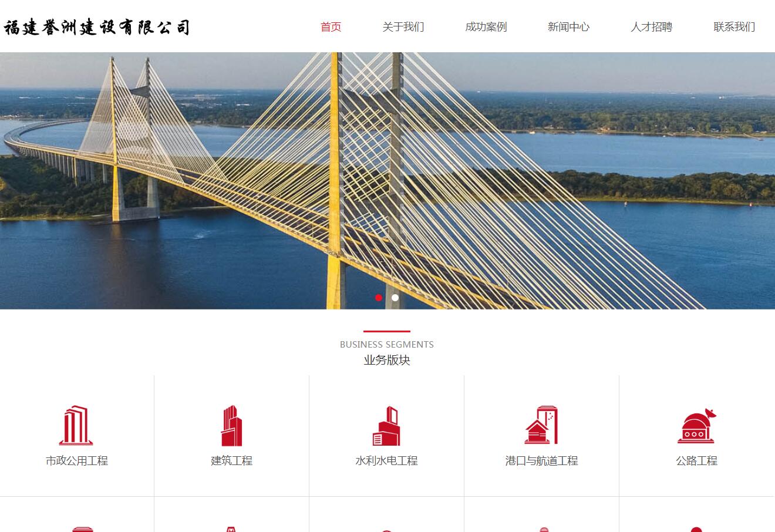Click the 水利水电工程 icon

pos(386,426)
